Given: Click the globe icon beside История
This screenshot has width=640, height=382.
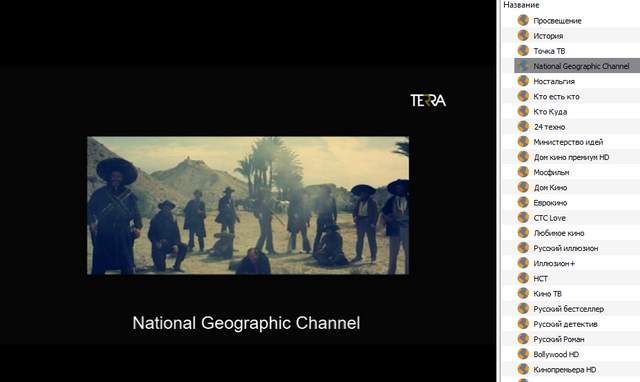Looking at the screenshot, I should coord(523,35).
